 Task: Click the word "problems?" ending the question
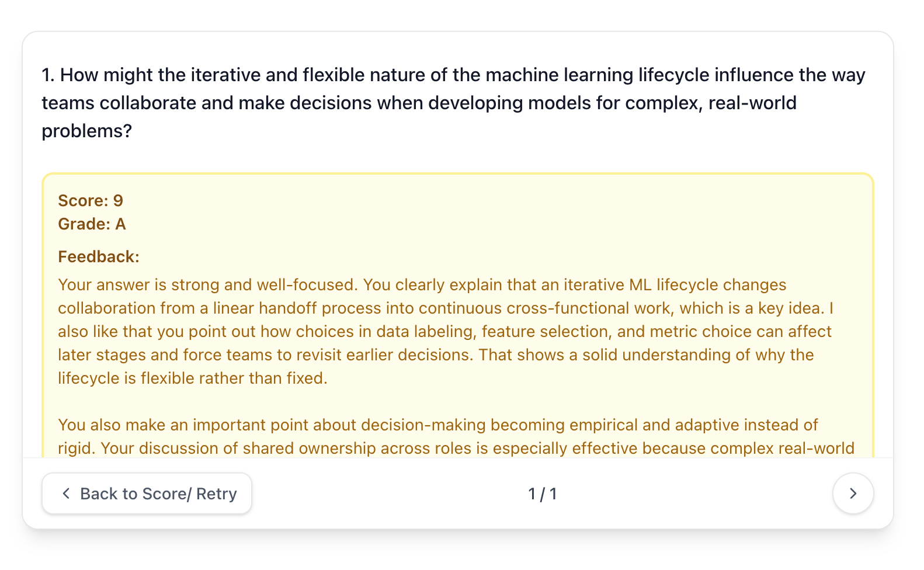point(87,131)
